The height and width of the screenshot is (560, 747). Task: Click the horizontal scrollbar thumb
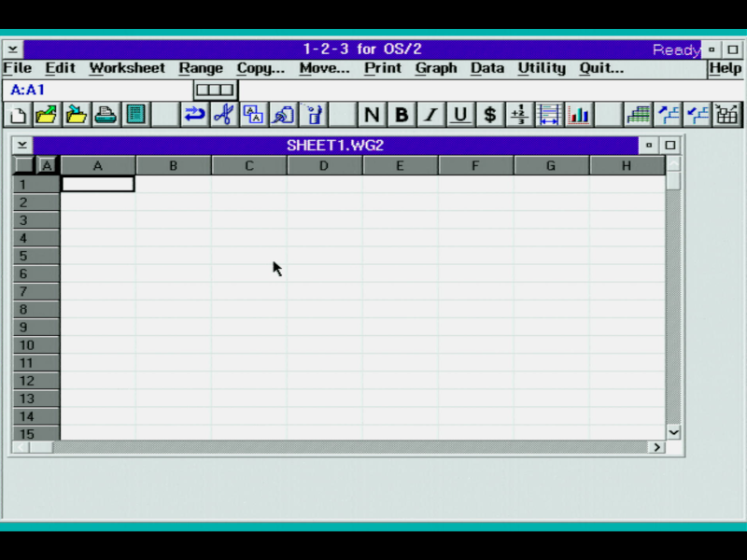tap(41, 447)
